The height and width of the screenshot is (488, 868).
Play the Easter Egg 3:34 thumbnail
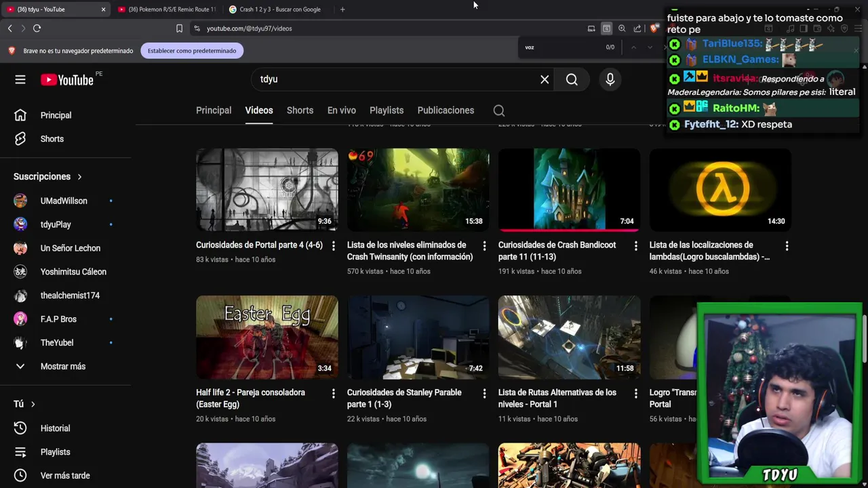[x=267, y=338]
